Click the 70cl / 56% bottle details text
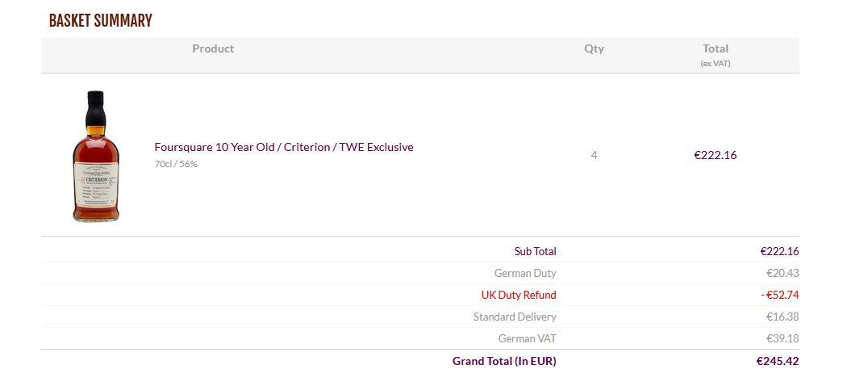 176,164
